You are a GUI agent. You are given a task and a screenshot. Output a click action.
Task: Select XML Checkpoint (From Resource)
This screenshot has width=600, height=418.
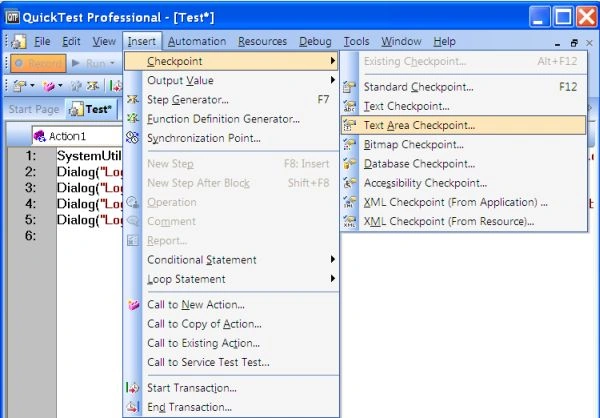pos(464,221)
